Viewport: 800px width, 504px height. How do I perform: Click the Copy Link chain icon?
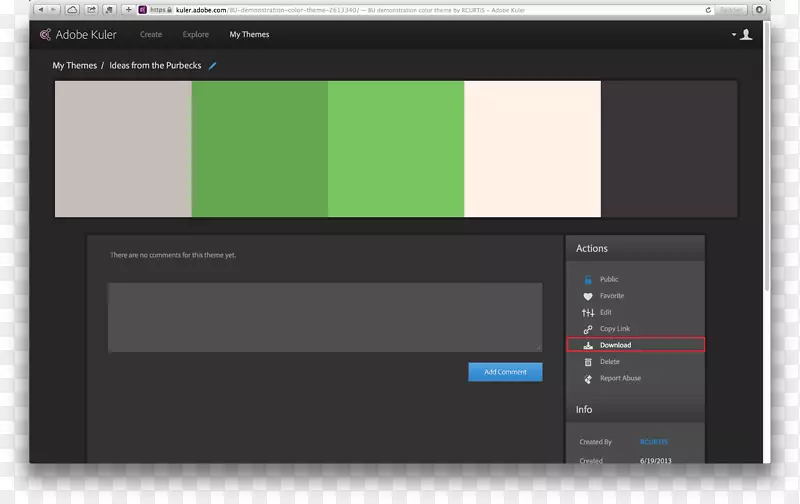[x=588, y=329]
